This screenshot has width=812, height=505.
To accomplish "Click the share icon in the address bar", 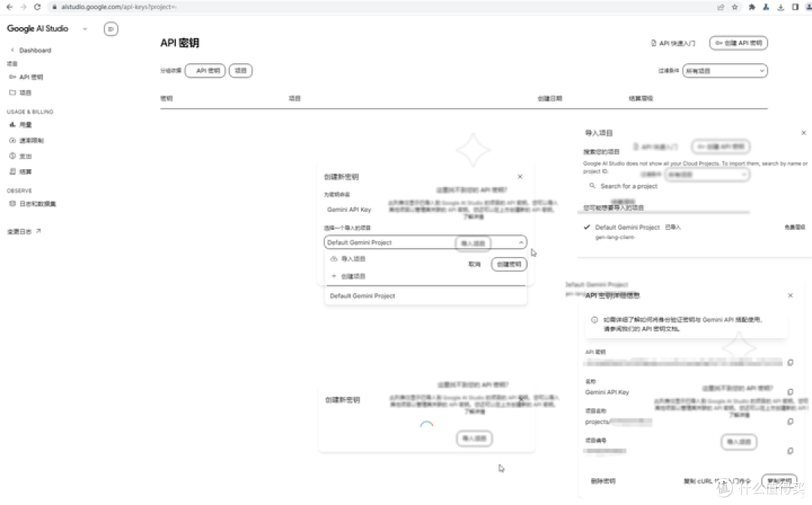I will tap(720, 7).
